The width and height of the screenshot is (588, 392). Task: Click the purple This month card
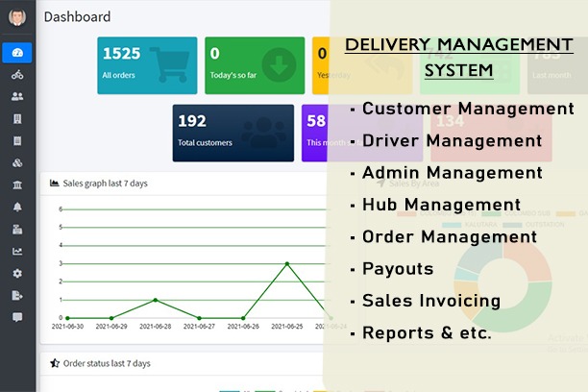point(315,134)
